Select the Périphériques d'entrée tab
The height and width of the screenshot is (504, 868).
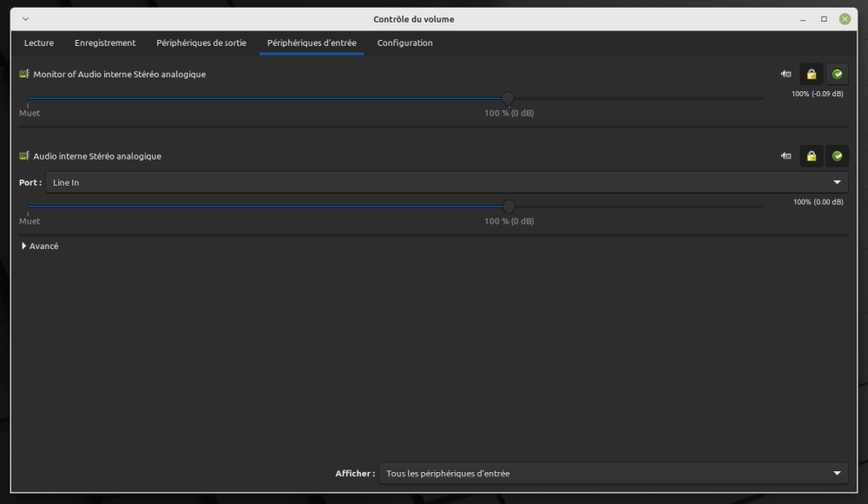pos(312,43)
